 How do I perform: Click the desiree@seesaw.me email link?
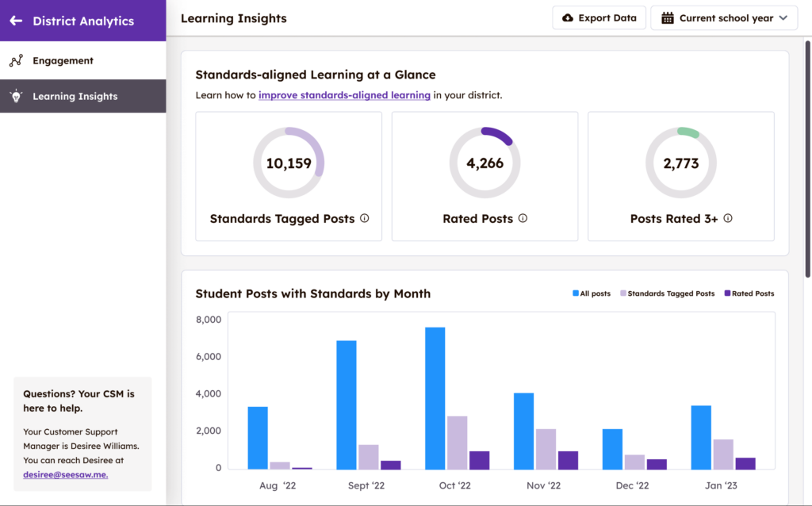click(66, 474)
